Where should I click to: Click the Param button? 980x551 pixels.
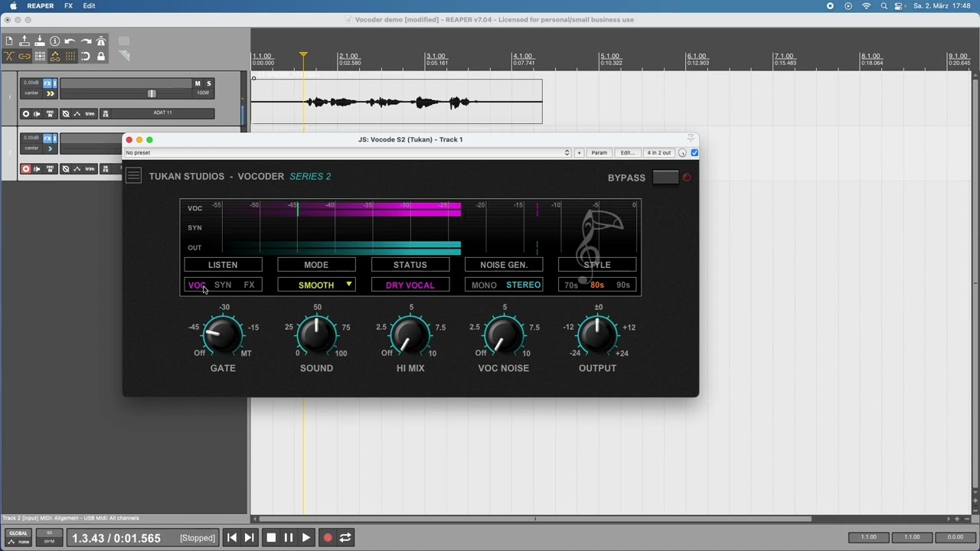599,152
